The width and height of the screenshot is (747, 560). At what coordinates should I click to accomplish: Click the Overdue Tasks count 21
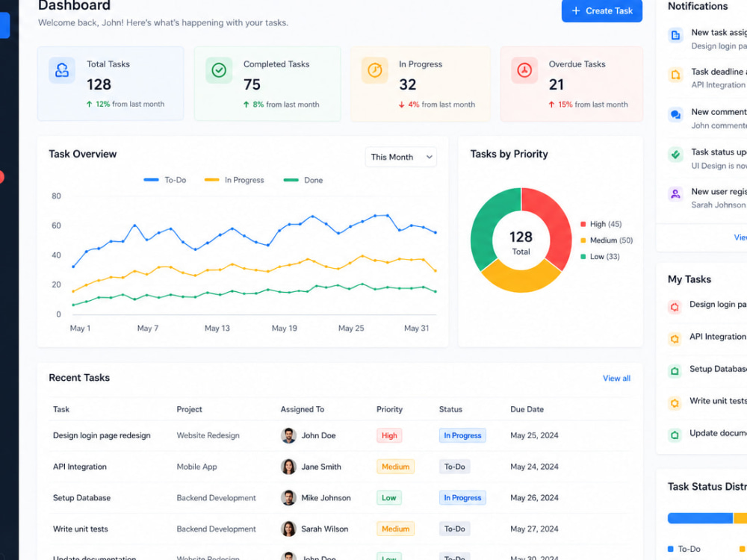[557, 84]
